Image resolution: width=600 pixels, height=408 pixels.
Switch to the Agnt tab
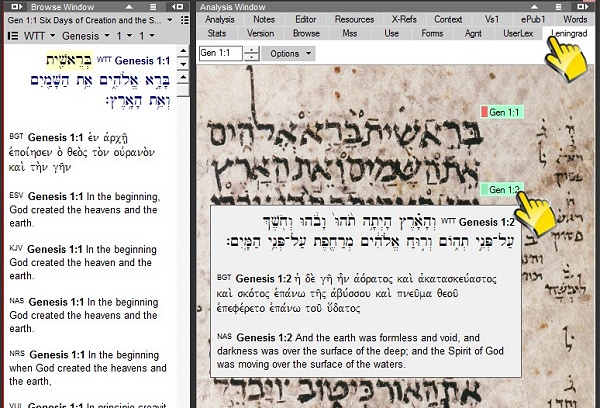[473, 34]
